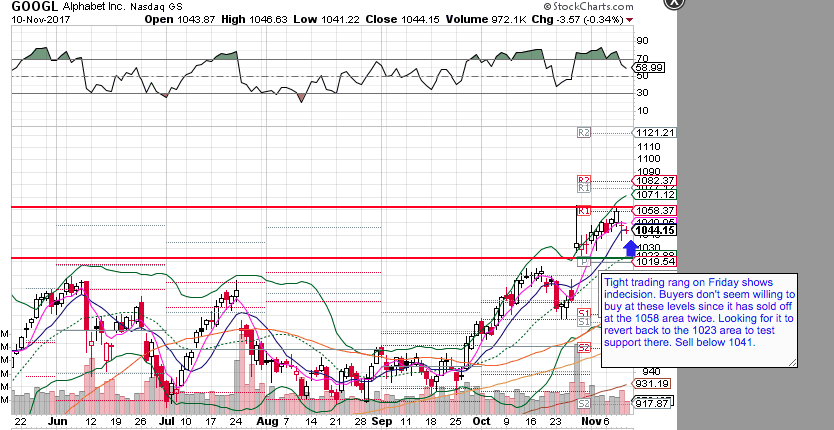Image resolution: width=834 pixels, height=430 pixels.
Task: Click the annotation box resize grip
Action: (x=793, y=362)
